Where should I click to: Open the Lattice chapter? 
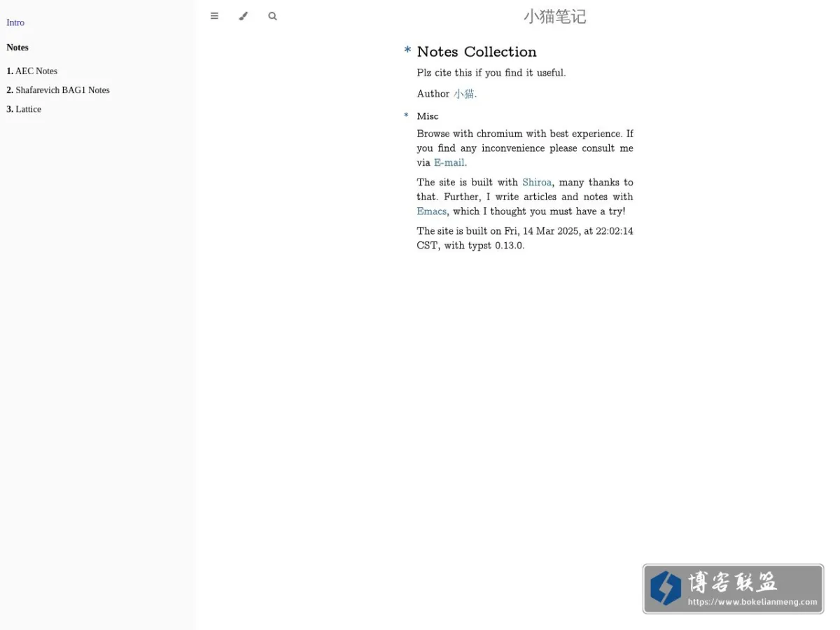coord(24,109)
